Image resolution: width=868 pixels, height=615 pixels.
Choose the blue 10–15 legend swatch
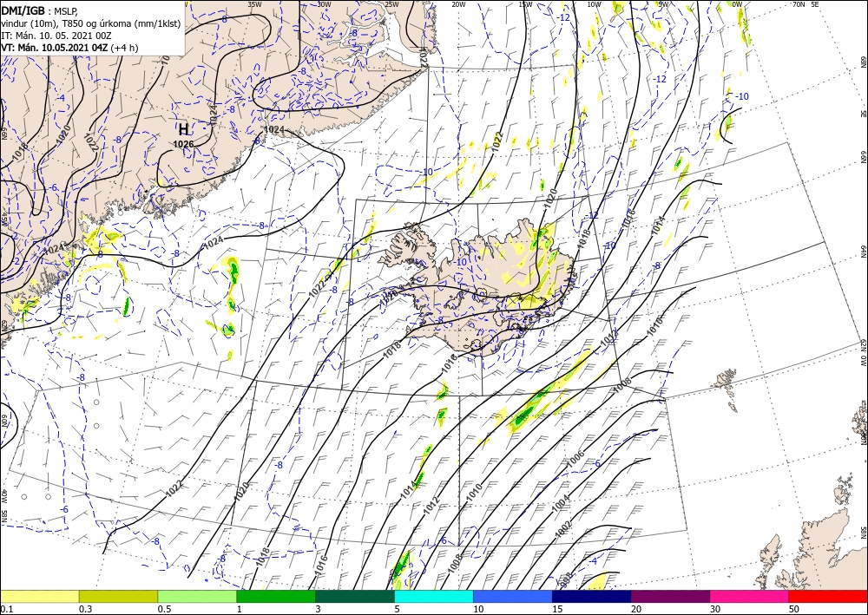coord(513,596)
